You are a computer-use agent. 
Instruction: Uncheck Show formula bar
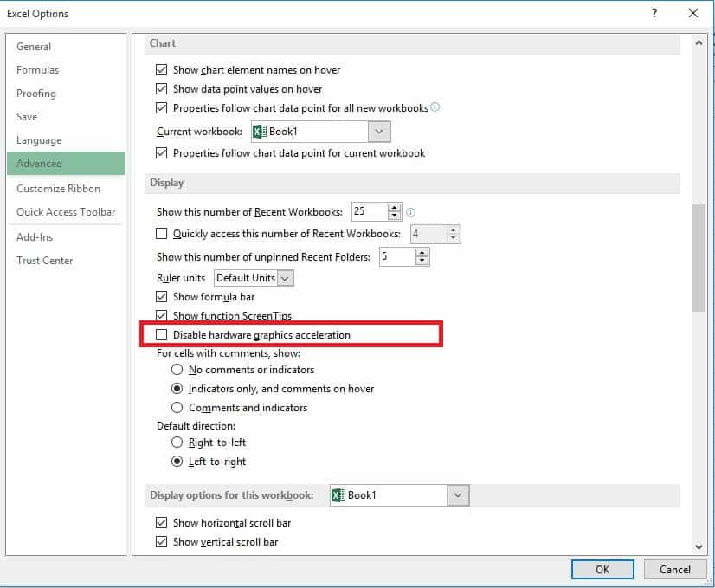(x=161, y=296)
